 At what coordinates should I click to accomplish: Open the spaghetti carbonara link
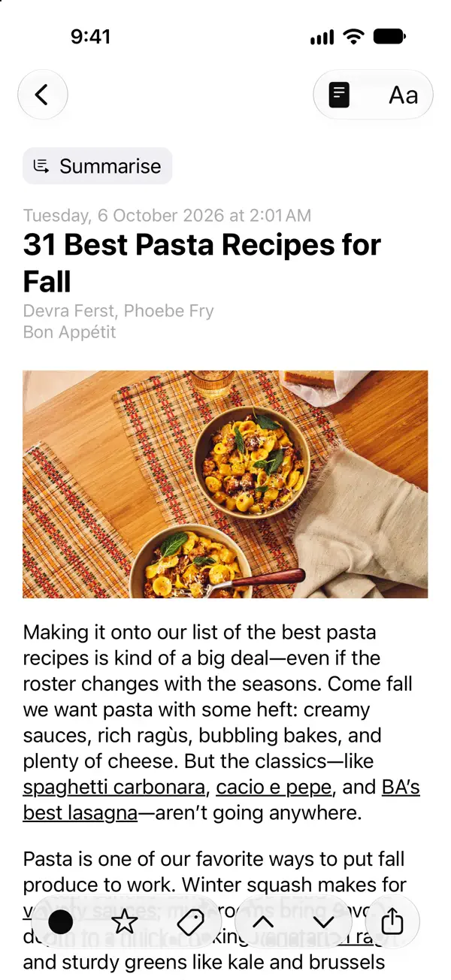[x=114, y=787]
